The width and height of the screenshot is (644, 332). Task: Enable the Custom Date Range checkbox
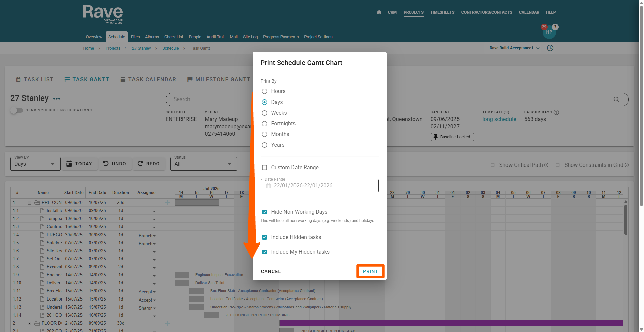click(264, 168)
